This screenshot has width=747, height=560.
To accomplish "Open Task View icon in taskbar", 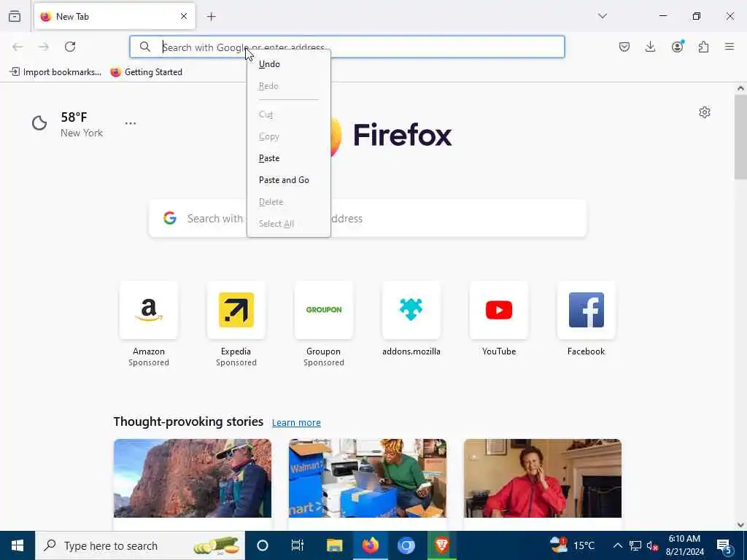I will pos(298,545).
